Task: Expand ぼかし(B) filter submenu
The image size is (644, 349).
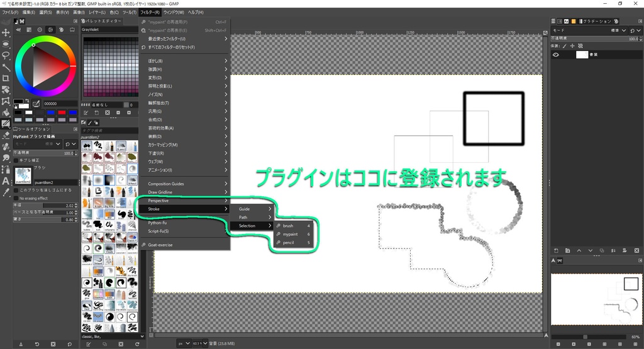Action: (186, 61)
